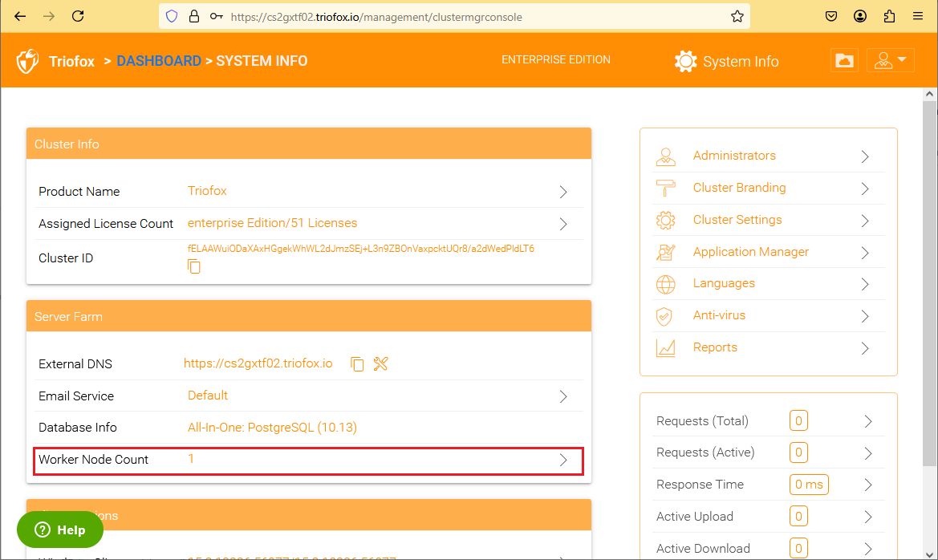The height and width of the screenshot is (560, 938).
Task: Expand Cluster Branding with its chevron
Action: (865, 189)
